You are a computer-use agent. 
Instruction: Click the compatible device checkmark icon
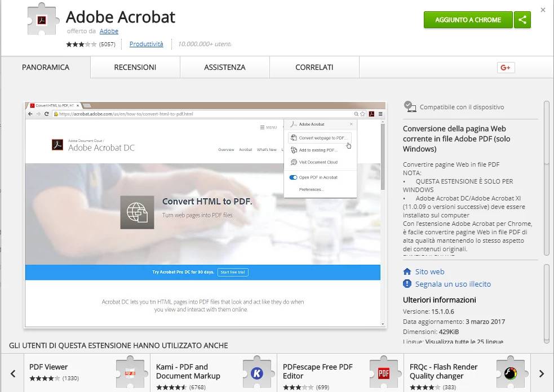coord(410,106)
